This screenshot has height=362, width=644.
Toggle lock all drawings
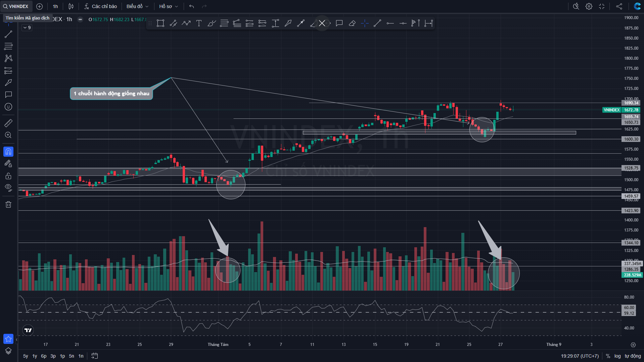[x=8, y=176]
